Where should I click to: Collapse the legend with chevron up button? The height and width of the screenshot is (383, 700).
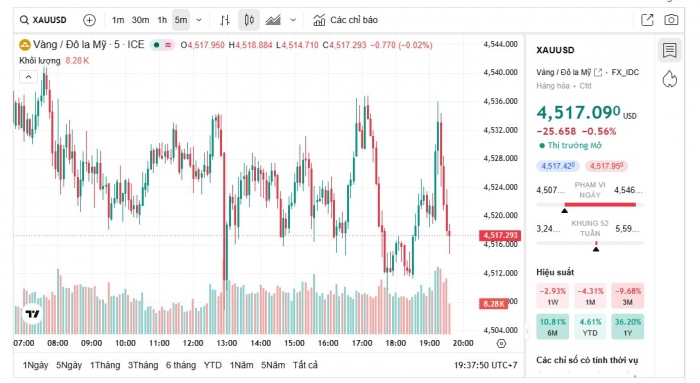click(28, 77)
